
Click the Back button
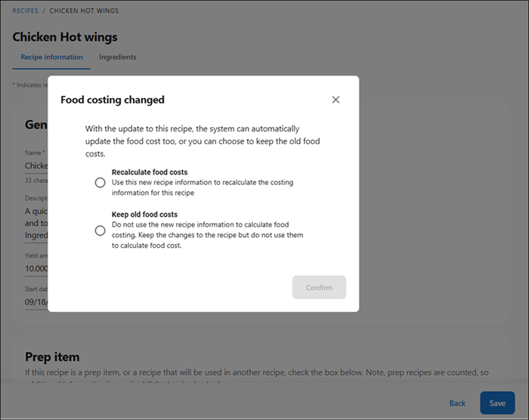457,403
